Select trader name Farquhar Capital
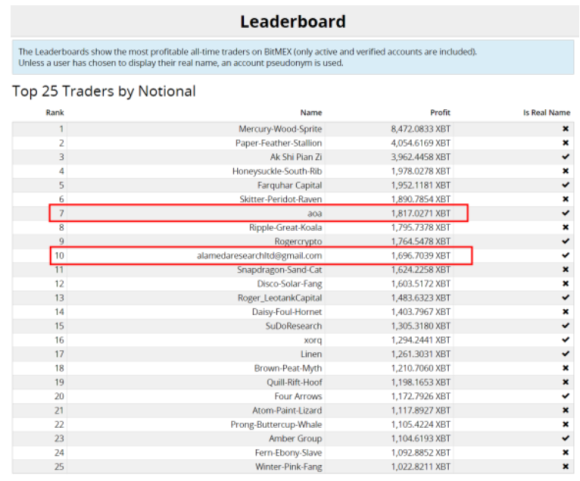The width and height of the screenshot is (580, 481). click(290, 185)
